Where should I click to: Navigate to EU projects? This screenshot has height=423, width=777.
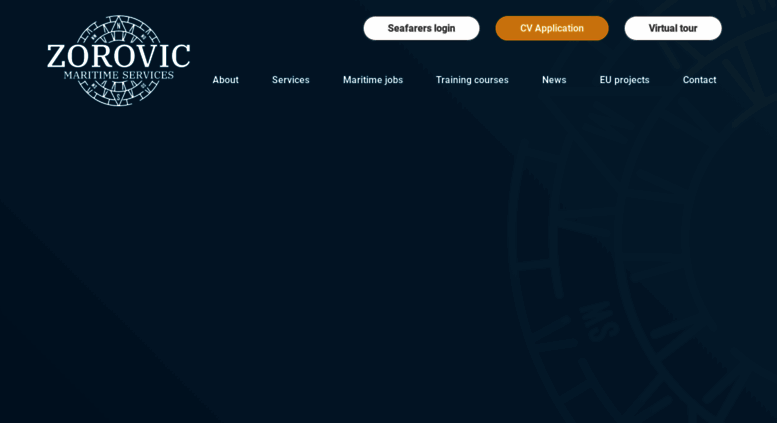(x=624, y=80)
